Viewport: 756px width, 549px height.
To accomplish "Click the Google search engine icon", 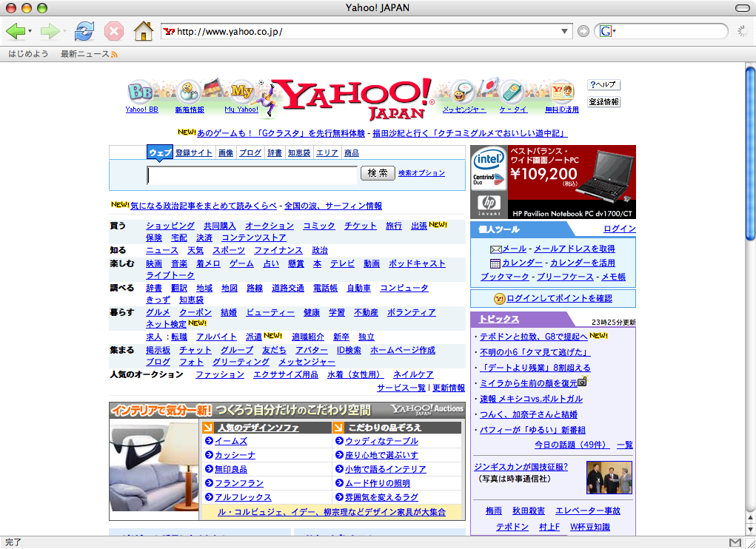I will point(606,31).
